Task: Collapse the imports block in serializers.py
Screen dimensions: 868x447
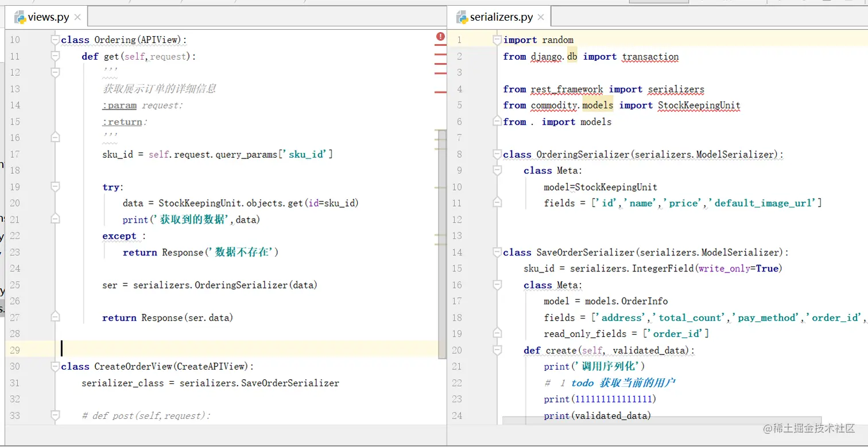Action: pyautogui.click(x=497, y=40)
